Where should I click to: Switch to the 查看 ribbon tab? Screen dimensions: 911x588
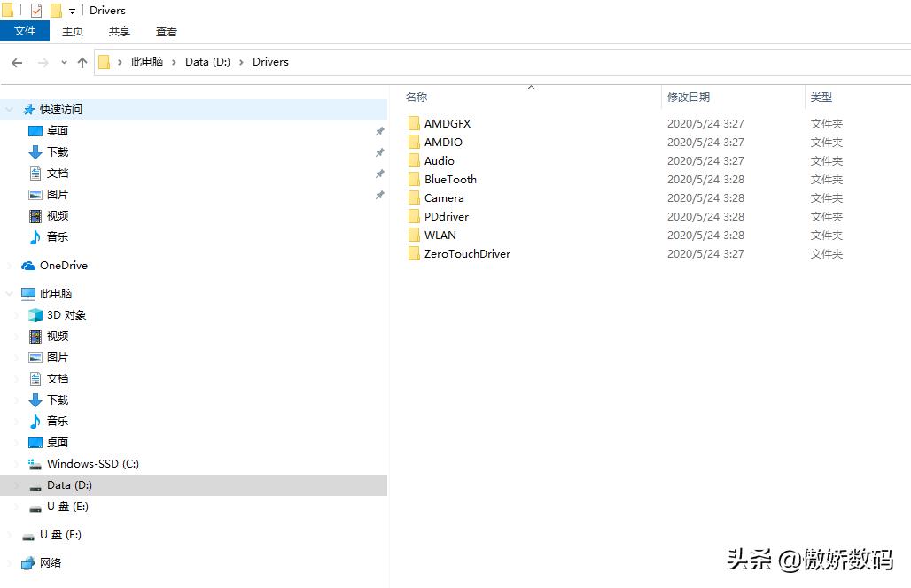[167, 31]
